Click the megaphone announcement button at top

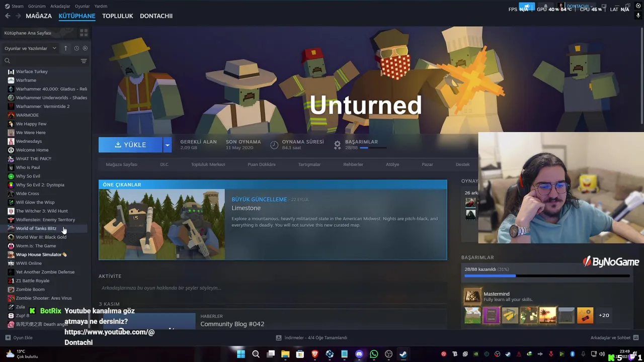click(527, 7)
